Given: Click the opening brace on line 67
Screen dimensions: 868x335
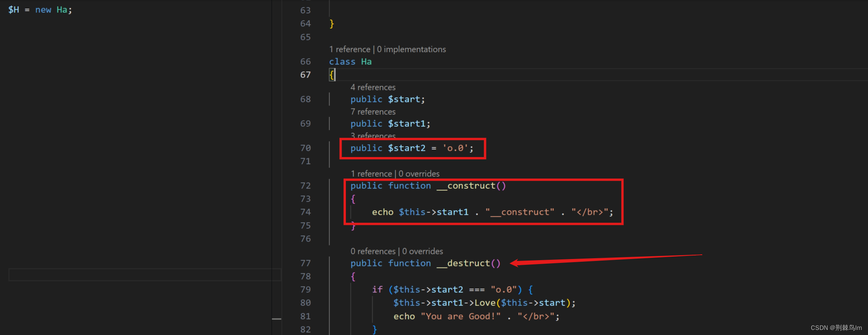Looking at the screenshot, I should (x=332, y=75).
